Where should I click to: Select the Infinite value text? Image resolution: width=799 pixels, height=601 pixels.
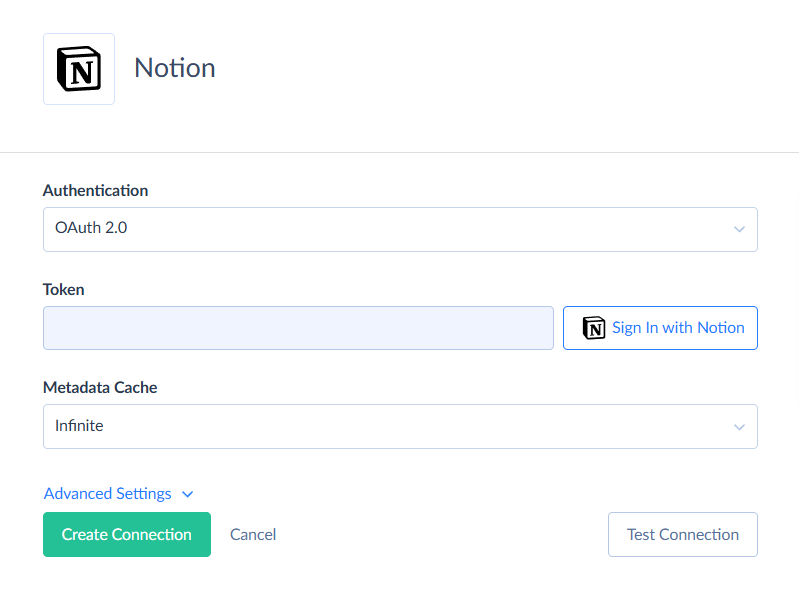[x=79, y=426]
